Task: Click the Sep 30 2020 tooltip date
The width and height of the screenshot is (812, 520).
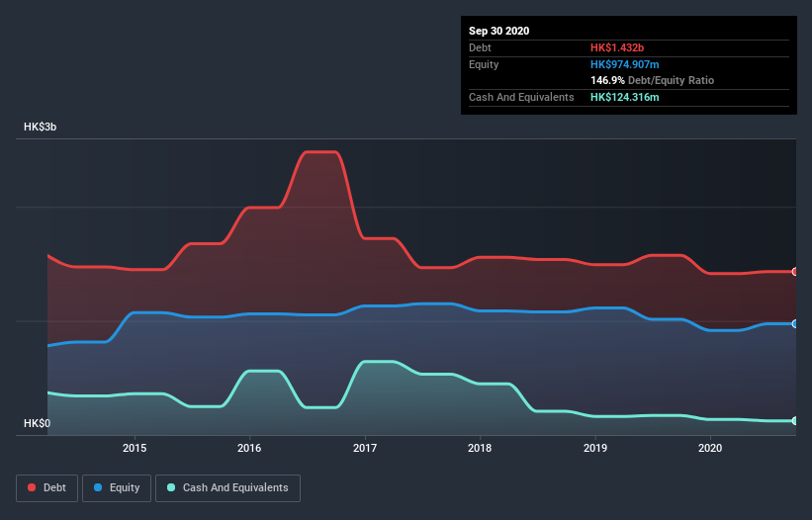Action: tap(499, 31)
